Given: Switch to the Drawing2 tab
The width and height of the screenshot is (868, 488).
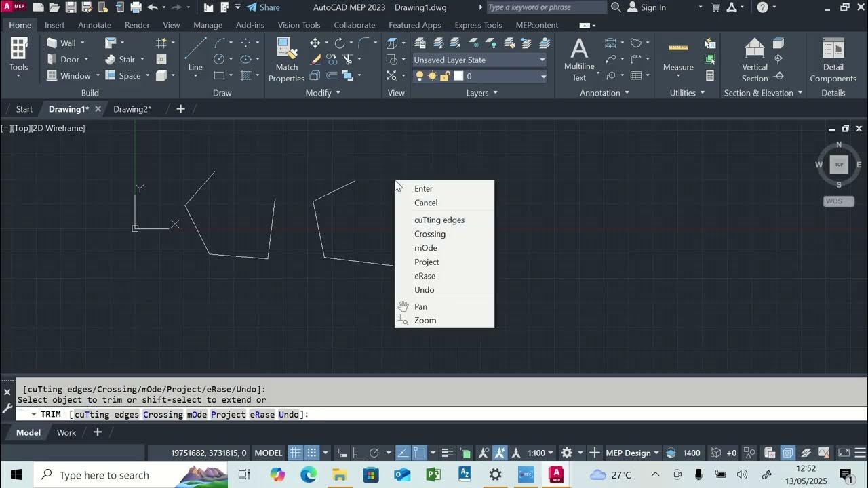Looking at the screenshot, I should (x=131, y=108).
